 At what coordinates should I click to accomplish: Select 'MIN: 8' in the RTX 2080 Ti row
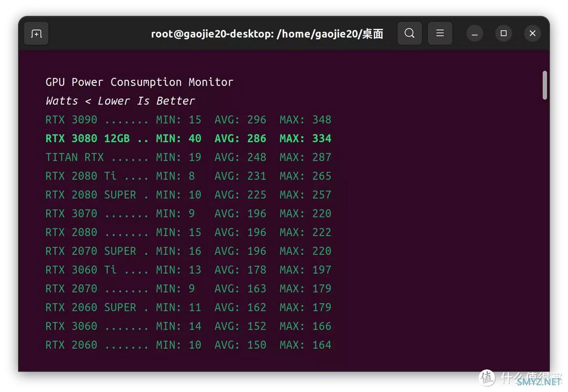pyautogui.click(x=175, y=176)
